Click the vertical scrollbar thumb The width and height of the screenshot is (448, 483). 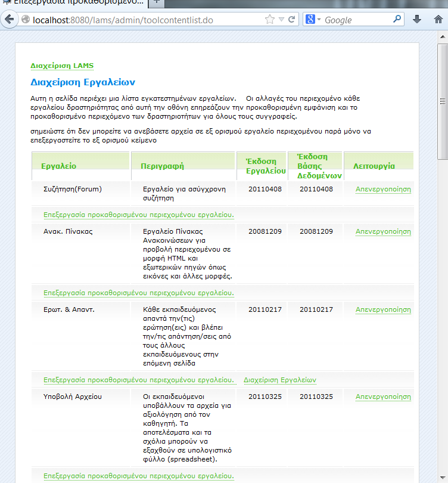[443, 101]
